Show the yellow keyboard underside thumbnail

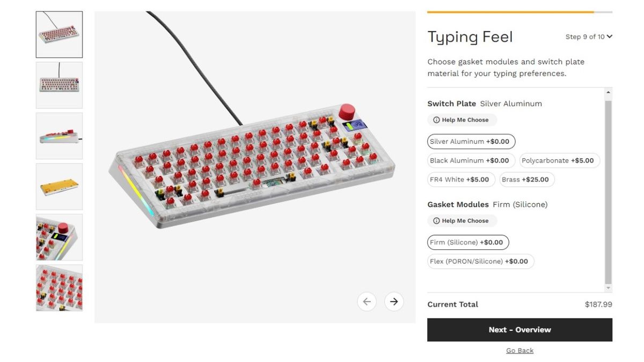pos(59,186)
